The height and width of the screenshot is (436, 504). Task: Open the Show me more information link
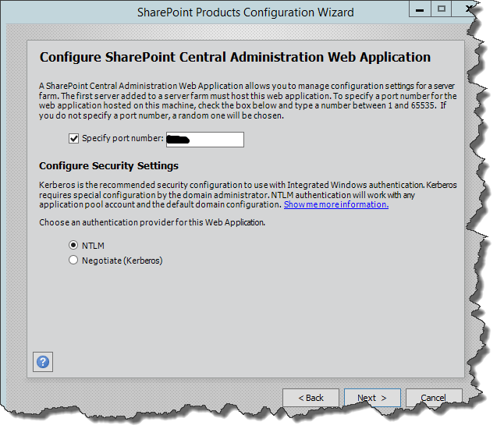[x=335, y=204]
